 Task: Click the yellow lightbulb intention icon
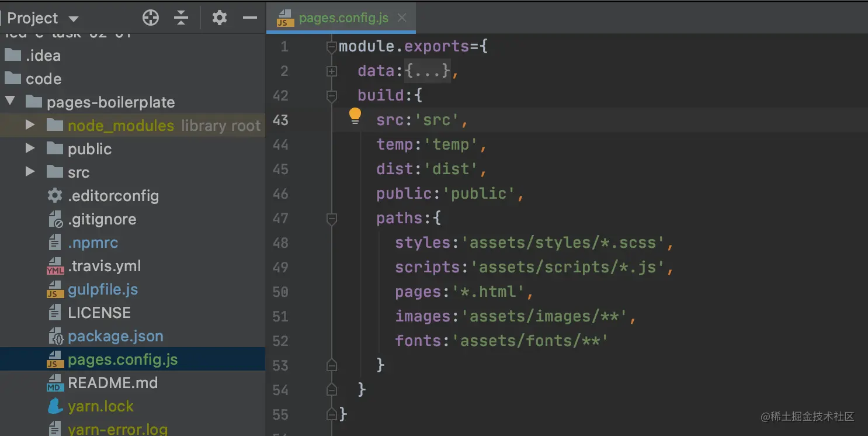coord(355,116)
